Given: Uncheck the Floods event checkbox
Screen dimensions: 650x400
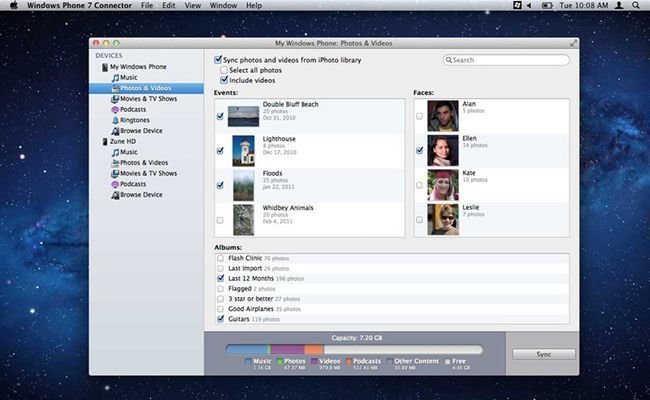Looking at the screenshot, I should point(220,185).
